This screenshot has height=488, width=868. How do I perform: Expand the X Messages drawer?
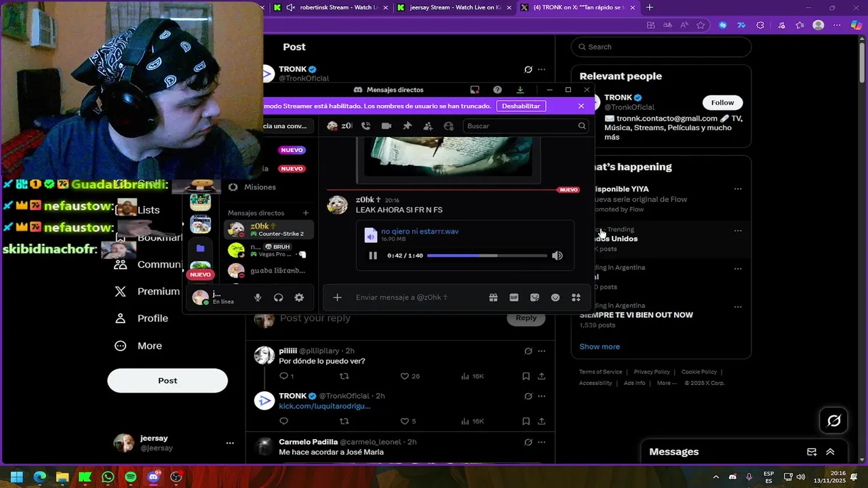pos(830,452)
